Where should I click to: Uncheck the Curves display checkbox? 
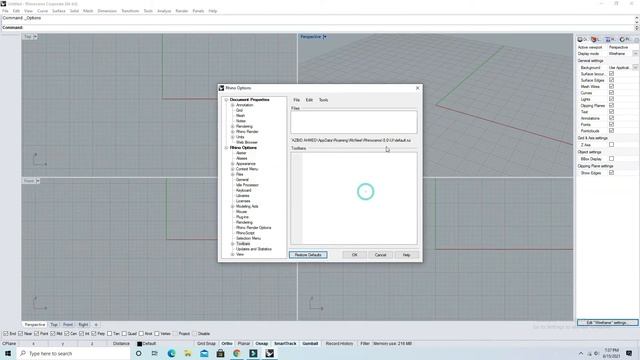click(x=611, y=93)
